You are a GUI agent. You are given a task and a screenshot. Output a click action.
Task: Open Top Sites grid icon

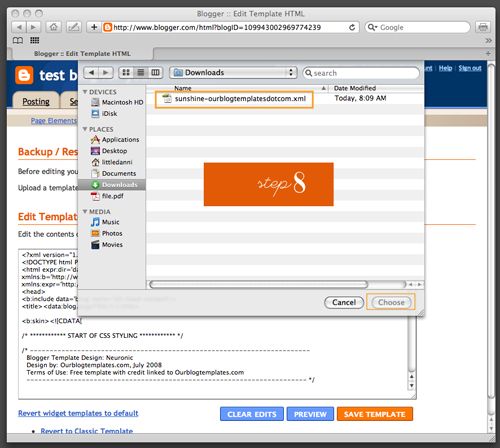34,40
